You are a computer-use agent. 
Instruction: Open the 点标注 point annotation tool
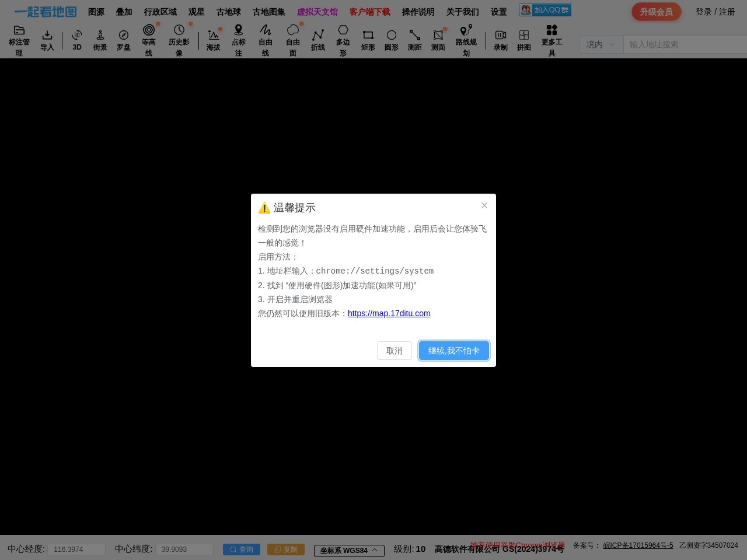(238, 38)
